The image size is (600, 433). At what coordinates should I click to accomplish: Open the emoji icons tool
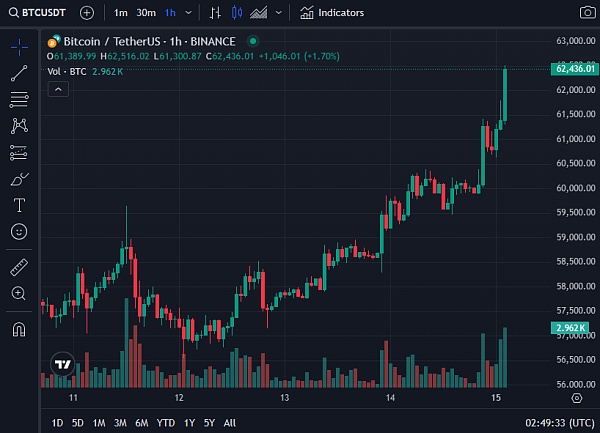point(19,231)
